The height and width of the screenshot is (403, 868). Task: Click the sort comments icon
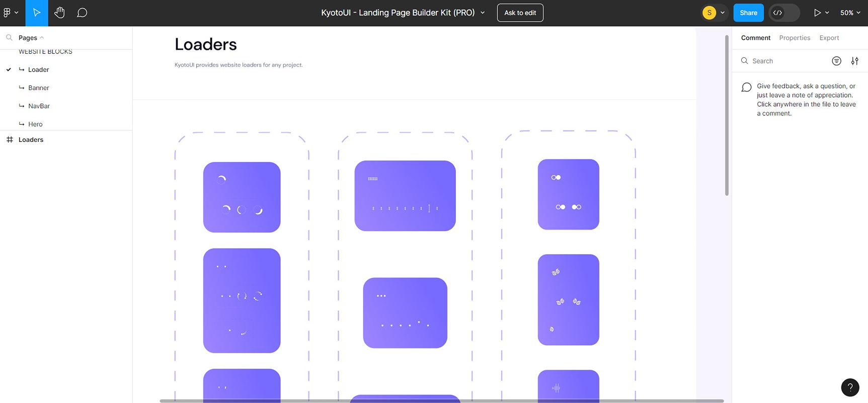[x=836, y=61]
